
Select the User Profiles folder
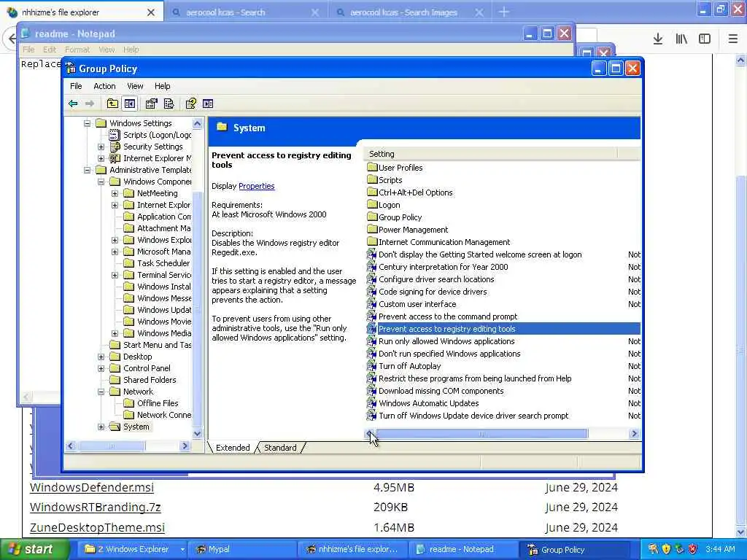coord(395,168)
